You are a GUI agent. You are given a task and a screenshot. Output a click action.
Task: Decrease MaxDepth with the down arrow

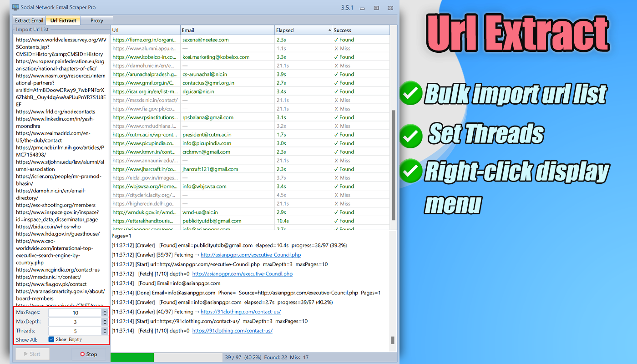(105, 324)
